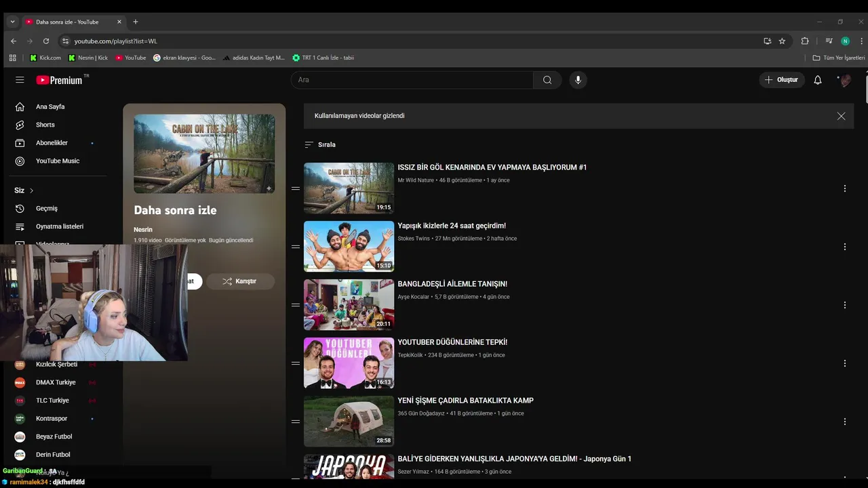Open the Yapışık ikizlerle video thumbnail
This screenshot has height=488, width=868.
pos(349,247)
